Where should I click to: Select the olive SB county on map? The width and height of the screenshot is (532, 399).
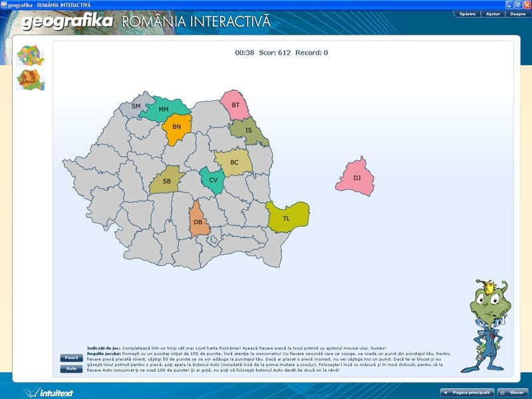[166, 181]
